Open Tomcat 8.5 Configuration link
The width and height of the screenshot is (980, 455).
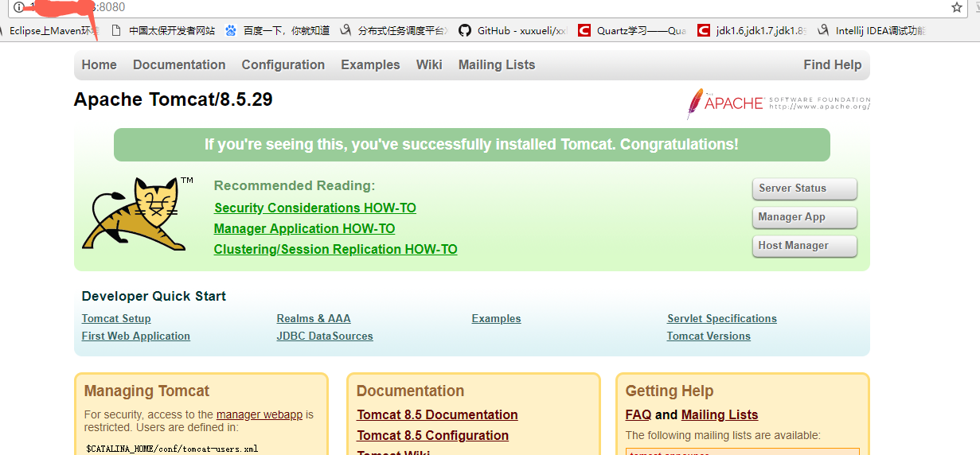click(432, 436)
